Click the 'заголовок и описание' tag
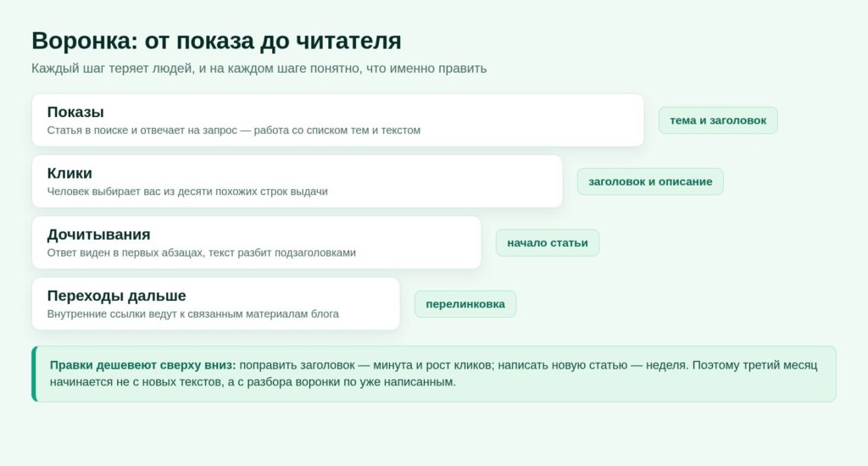This screenshot has width=868, height=466. [650, 181]
